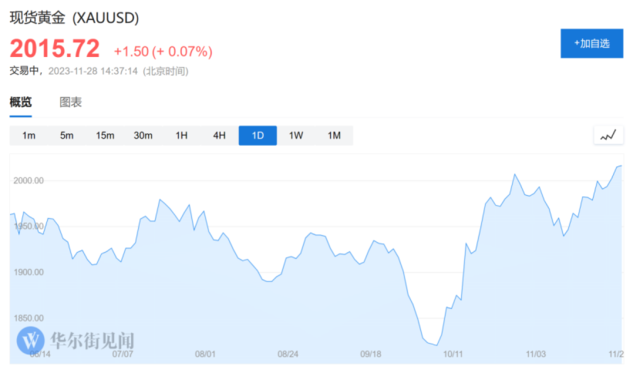The width and height of the screenshot is (640, 373).
Task: Switch to the 概览 tab
Action: click(x=21, y=102)
